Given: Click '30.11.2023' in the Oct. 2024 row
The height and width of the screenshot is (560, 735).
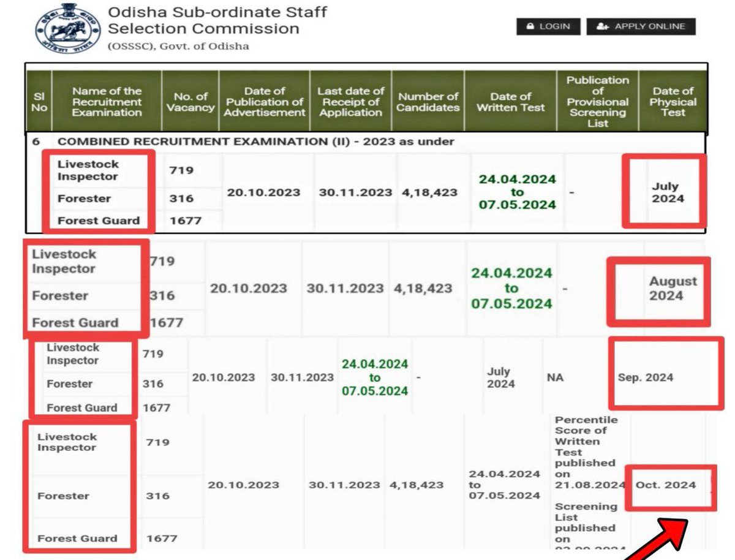Looking at the screenshot, I should 344,485.
